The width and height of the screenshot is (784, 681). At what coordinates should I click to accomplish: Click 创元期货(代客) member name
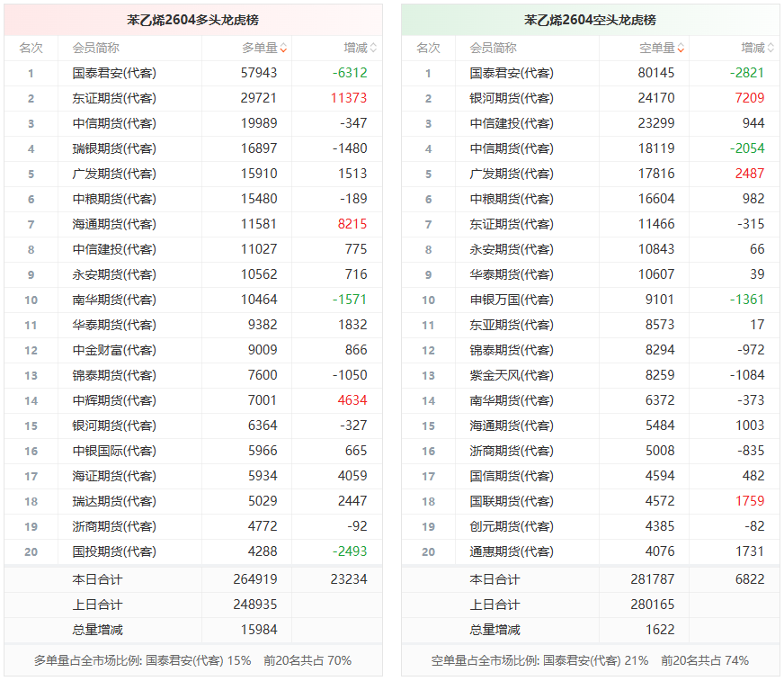[512, 527]
